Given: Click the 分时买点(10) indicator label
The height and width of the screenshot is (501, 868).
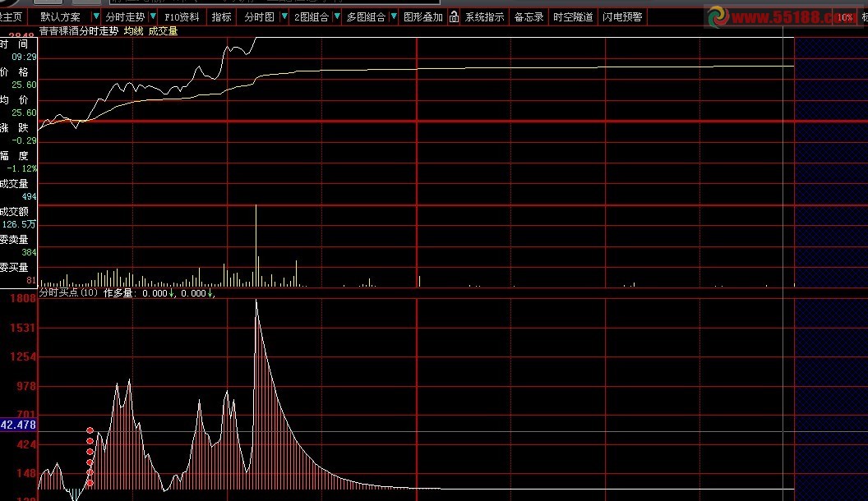Looking at the screenshot, I should tap(68, 292).
